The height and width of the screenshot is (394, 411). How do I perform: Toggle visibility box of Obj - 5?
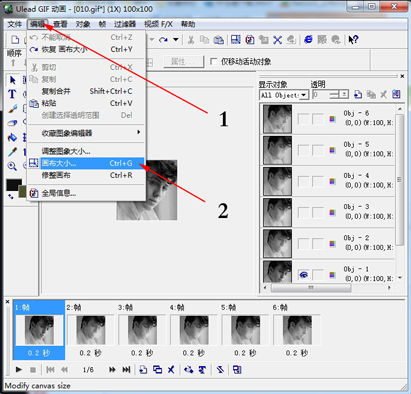(303, 150)
